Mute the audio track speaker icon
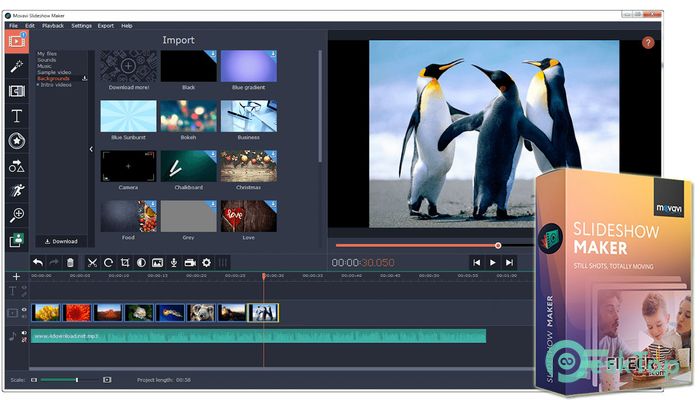The width and height of the screenshot is (700, 400). (x=24, y=333)
